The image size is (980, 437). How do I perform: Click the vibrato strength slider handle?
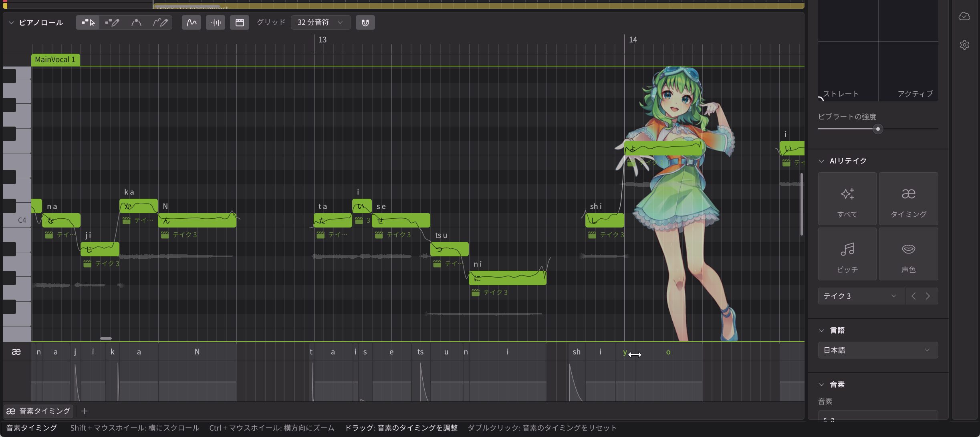coord(878,129)
